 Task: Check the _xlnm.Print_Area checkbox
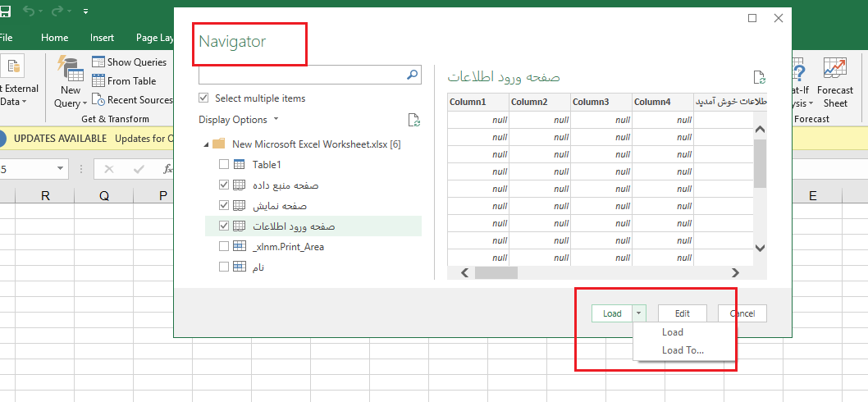tap(224, 246)
